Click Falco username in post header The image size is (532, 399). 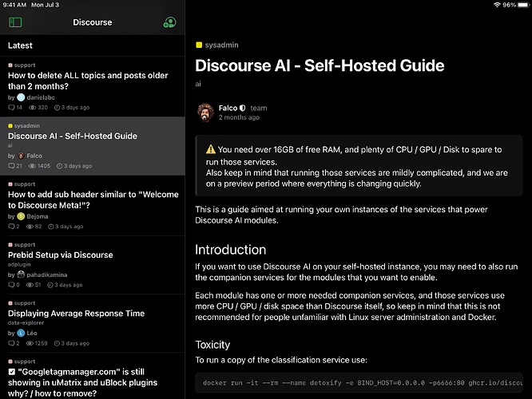click(228, 109)
